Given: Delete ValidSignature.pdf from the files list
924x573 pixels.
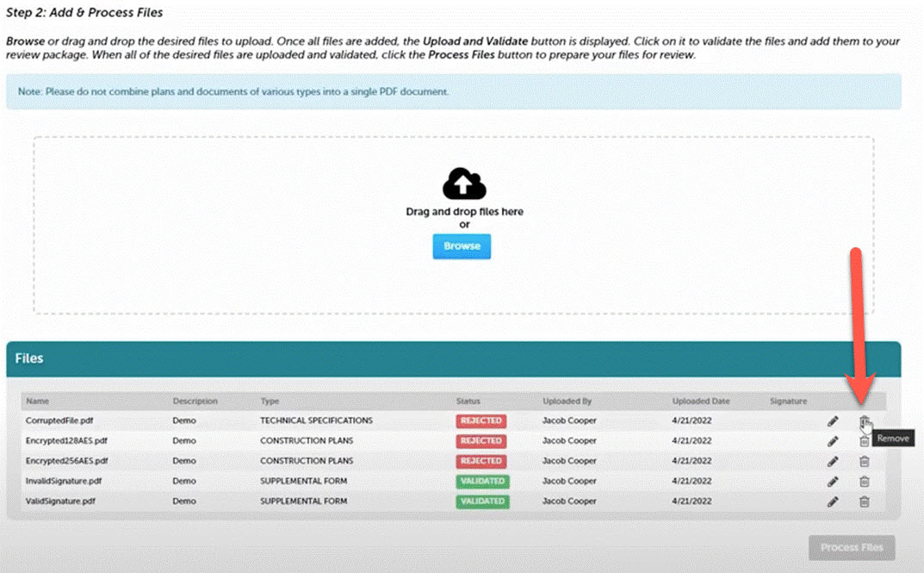Looking at the screenshot, I should click(x=864, y=501).
